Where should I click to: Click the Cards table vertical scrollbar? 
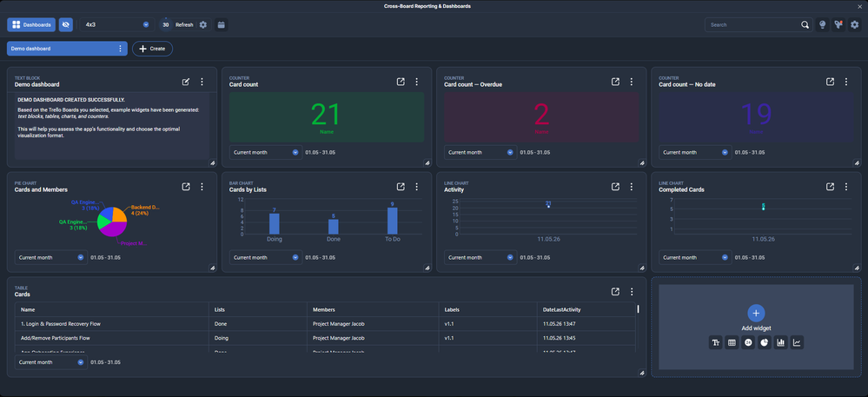[639, 309]
